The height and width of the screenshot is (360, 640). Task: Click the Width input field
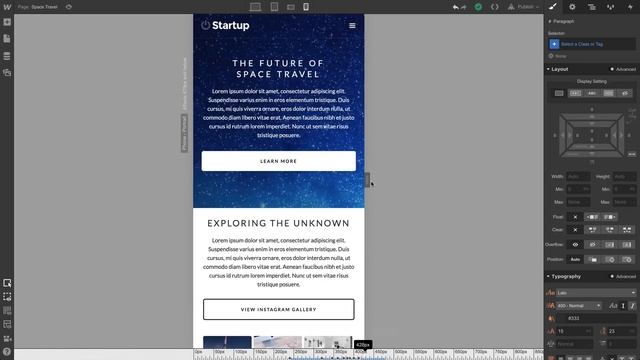click(578, 177)
